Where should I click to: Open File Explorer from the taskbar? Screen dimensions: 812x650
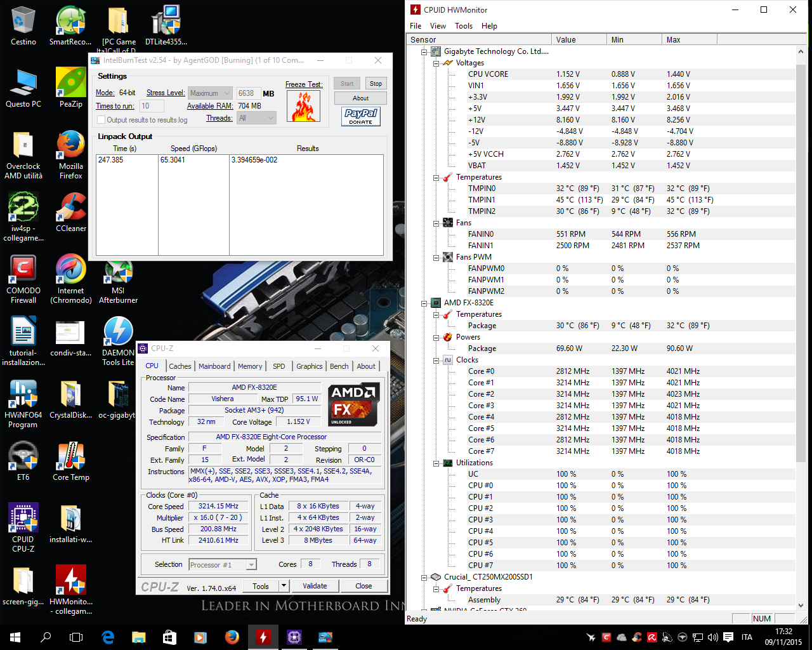tap(138, 637)
